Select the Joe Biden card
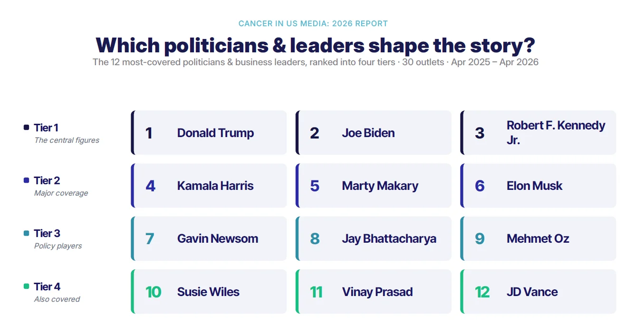This screenshot has height=336, width=644. [x=374, y=133]
